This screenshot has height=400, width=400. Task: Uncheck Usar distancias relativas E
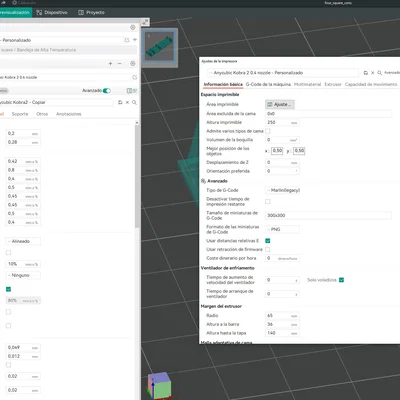click(x=268, y=241)
